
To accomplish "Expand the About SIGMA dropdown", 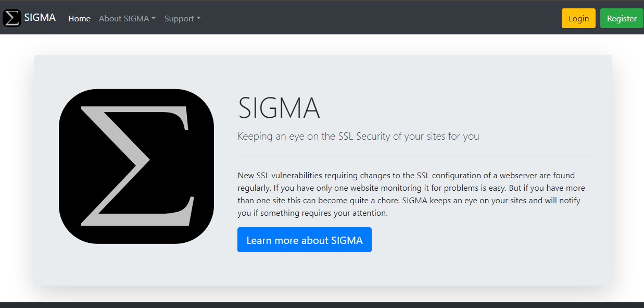I will coord(127,18).
